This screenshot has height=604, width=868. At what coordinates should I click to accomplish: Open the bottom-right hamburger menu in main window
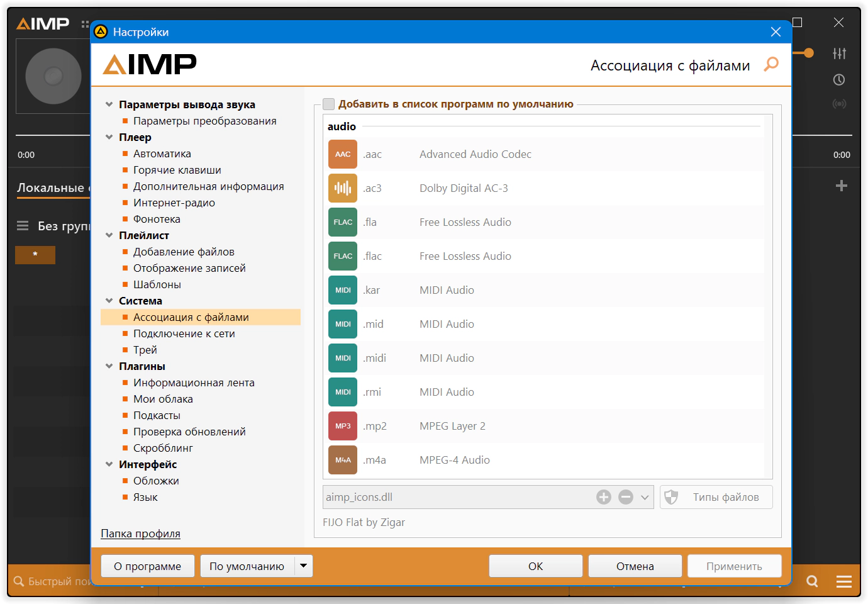[x=844, y=581]
